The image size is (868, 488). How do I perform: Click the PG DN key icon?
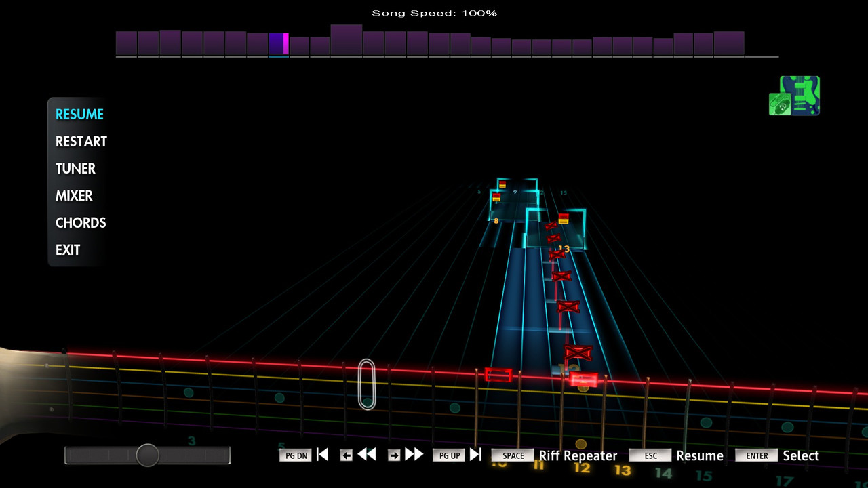click(296, 455)
